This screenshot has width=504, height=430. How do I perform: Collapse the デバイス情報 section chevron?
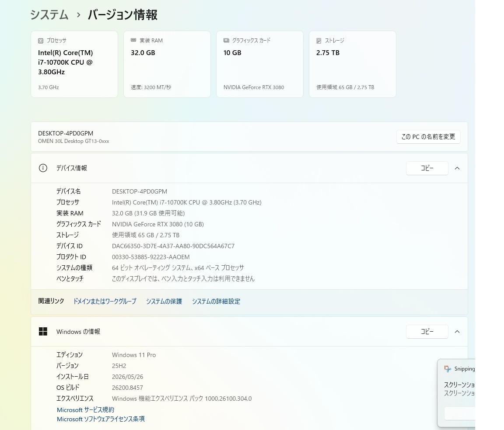(457, 168)
